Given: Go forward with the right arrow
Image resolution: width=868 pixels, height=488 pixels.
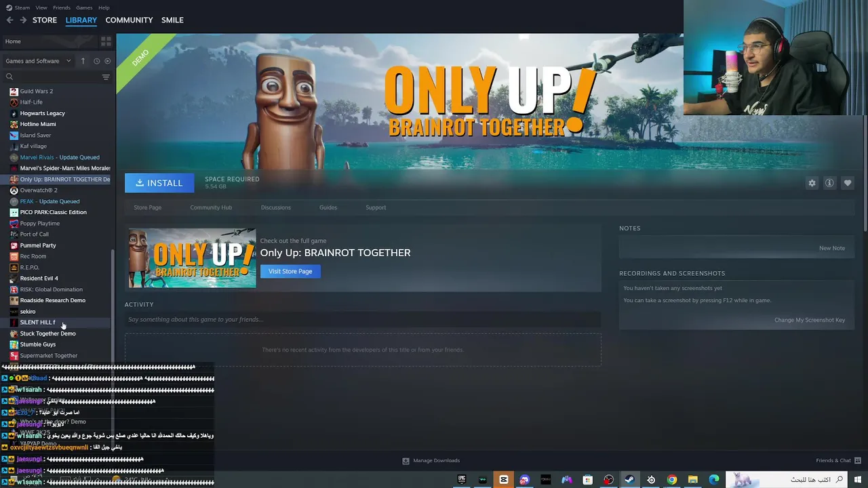Looking at the screenshot, I should (x=23, y=20).
